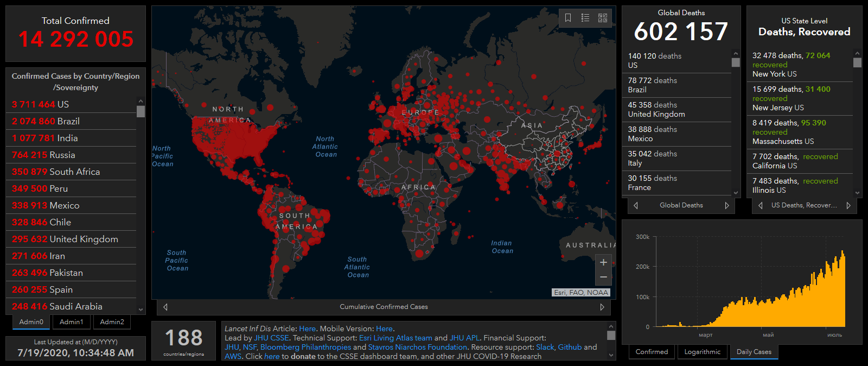The width and height of the screenshot is (868, 366).
Task: Select India in the country list
Action: (x=71, y=138)
